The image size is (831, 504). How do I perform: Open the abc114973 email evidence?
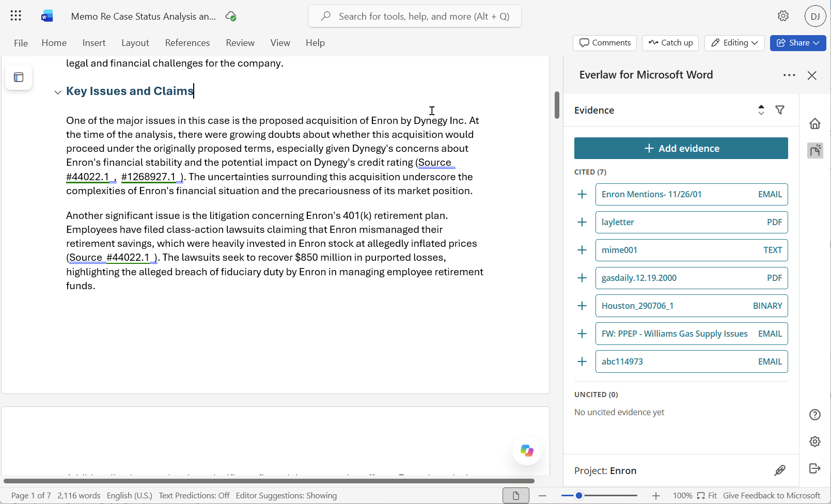tap(692, 361)
